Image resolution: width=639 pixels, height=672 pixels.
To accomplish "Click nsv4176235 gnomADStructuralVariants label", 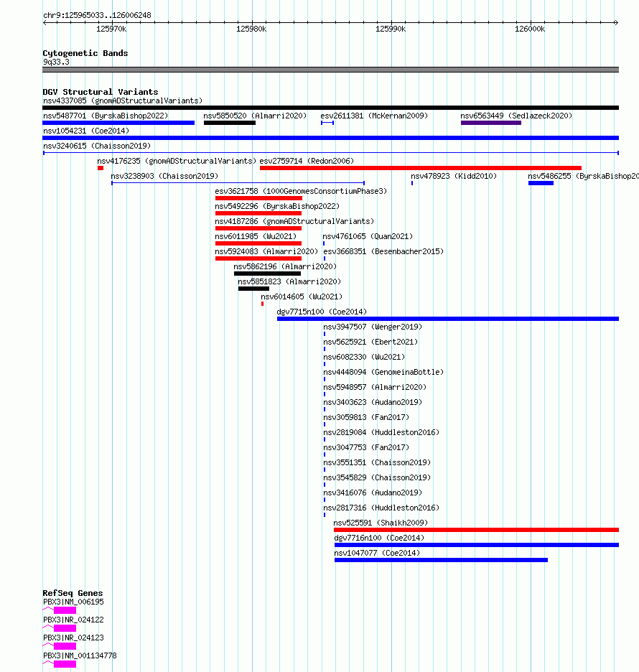I will click(x=177, y=161).
